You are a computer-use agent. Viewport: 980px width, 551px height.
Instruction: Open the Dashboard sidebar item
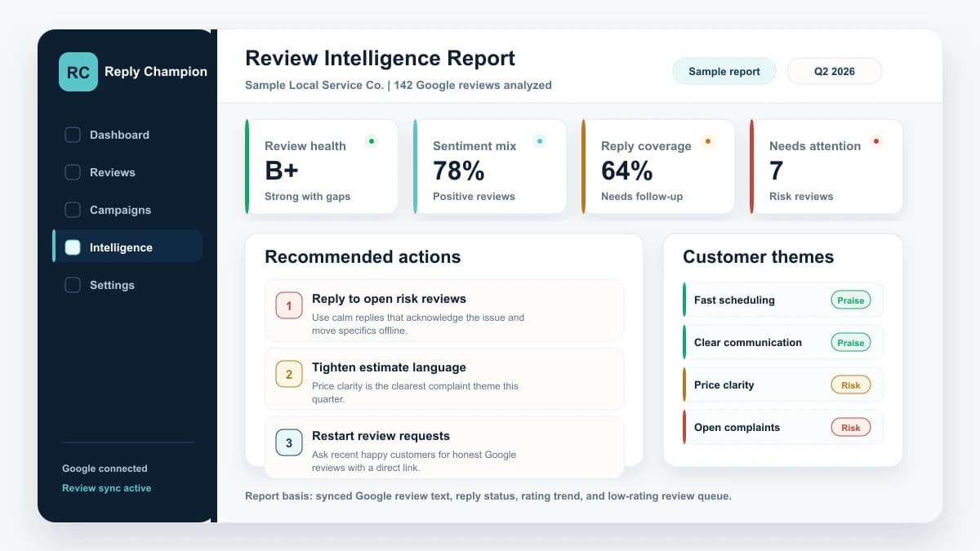(127, 135)
